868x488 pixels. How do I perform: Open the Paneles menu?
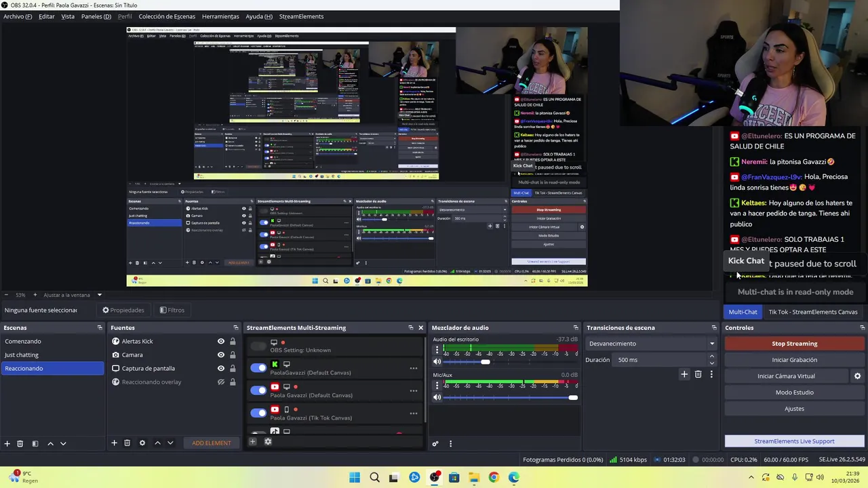[x=96, y=16]
